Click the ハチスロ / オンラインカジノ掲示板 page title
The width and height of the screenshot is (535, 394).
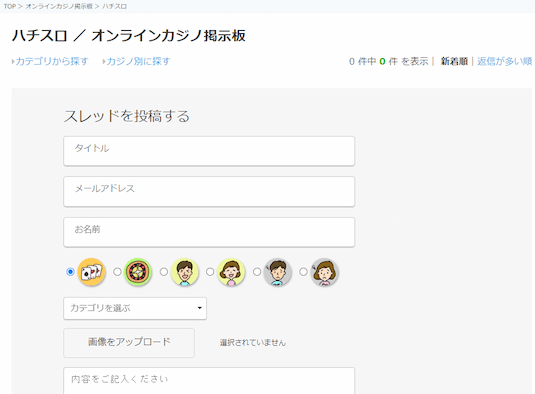[129, 35]
